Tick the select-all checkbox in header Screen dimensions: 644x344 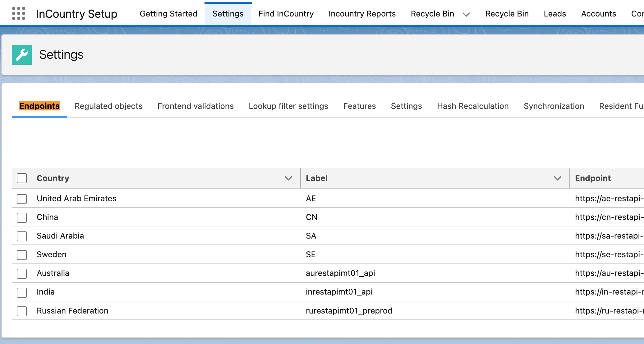tap(22, 178)
